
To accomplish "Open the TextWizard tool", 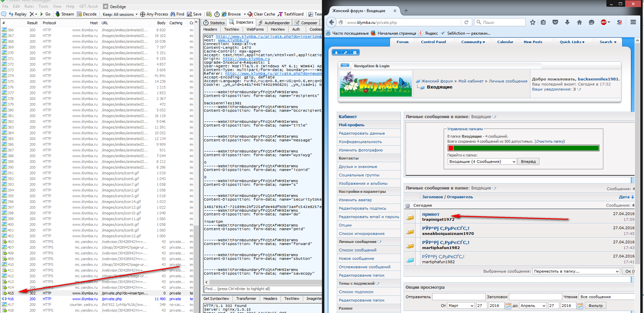I will [290, 14].
